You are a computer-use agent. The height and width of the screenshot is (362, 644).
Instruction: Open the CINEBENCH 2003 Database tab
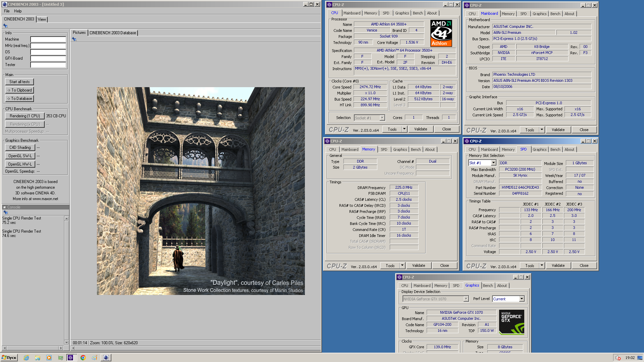pos(113,33)
